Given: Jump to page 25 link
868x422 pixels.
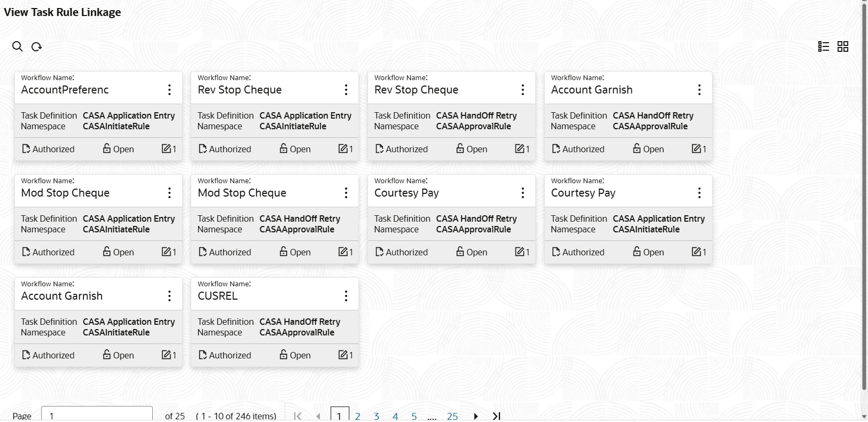Looking at the screenshot, I should (x=452, y=416).
